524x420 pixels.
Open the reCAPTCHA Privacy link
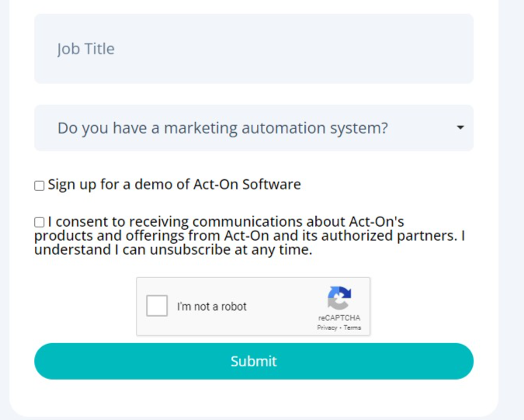point(327,328)
